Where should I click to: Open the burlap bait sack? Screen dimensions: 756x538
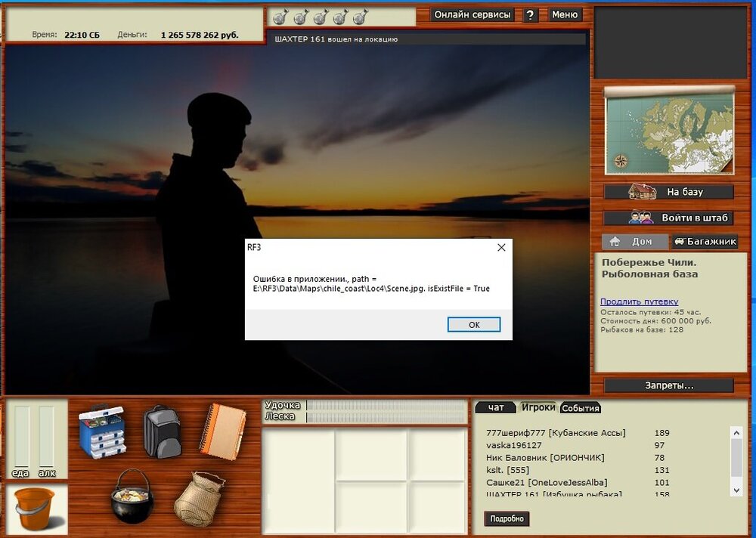click(200, 499)
